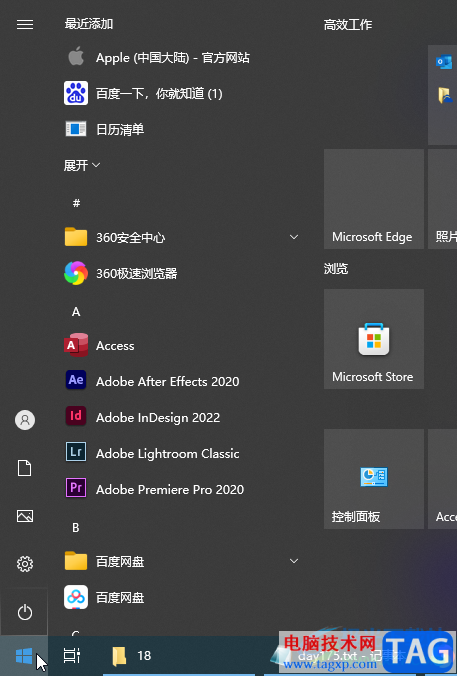Open the file explorer icon in tile group
This screenshot has width=457, height=676.
point(444,95)
